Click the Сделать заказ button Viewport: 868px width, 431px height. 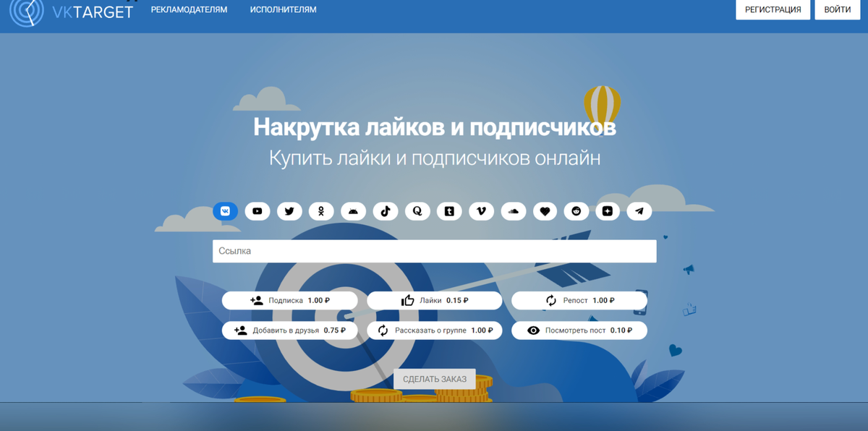[x=434, y=379]
